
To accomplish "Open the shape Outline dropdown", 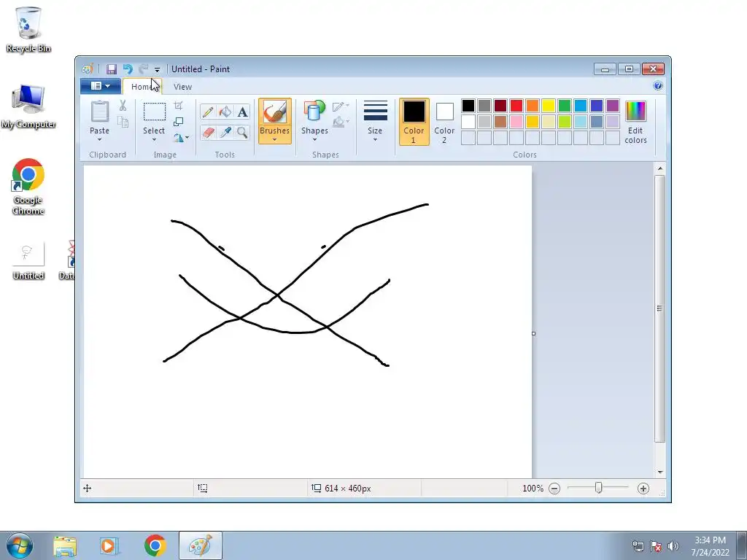I will click(x=341, y=106).
